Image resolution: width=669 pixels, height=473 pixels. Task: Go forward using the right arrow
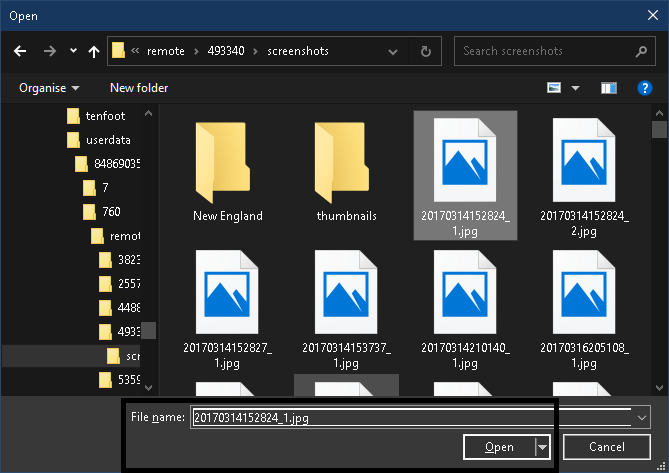50,52
